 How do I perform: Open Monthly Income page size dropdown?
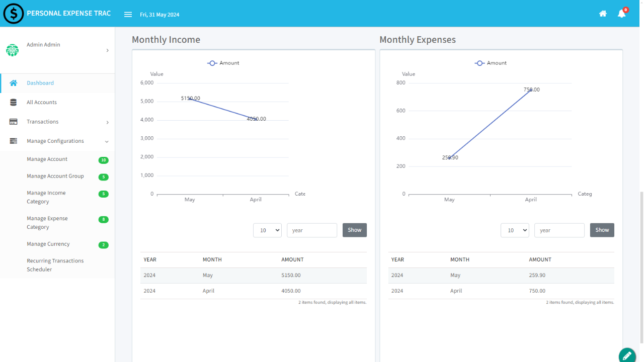(x=267, y=230)
